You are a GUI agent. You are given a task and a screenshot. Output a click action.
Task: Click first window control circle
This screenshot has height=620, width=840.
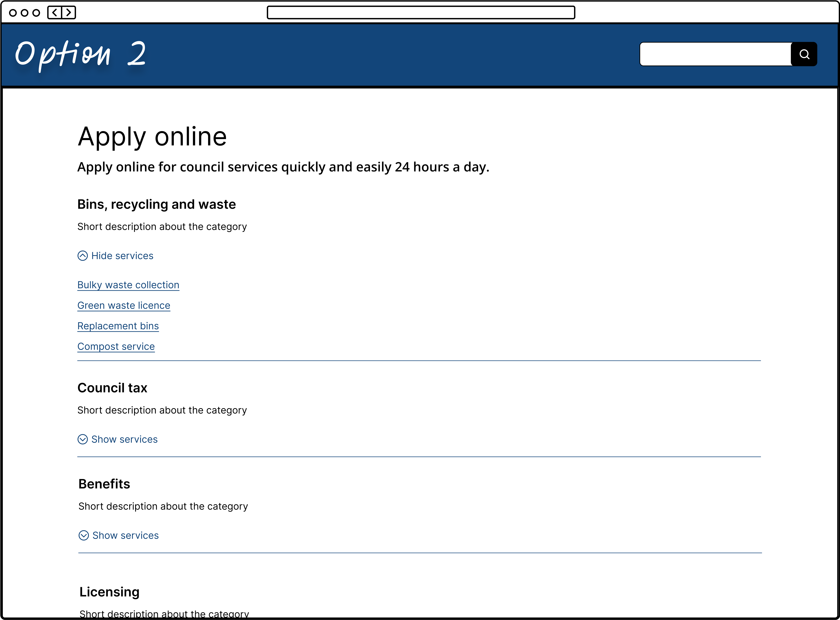pyautogui.click(x=13, y=13)
